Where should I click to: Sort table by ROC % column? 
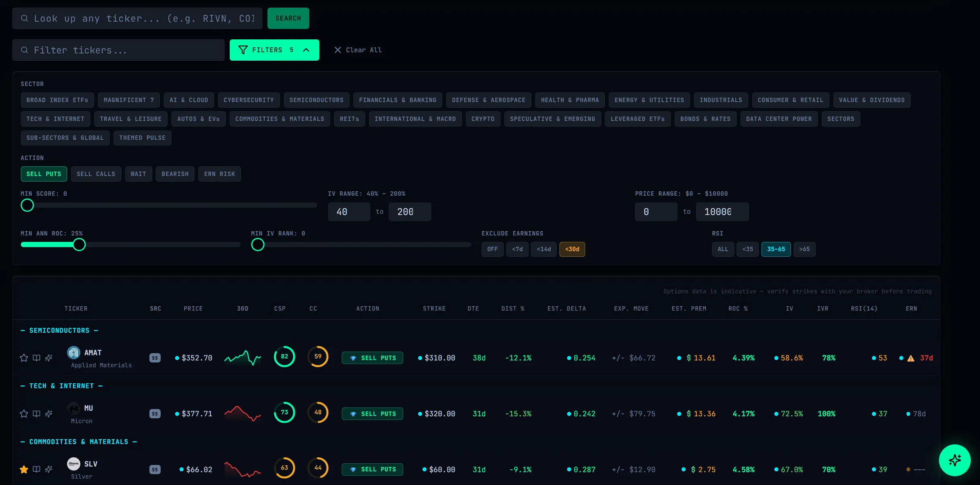(x=738, y=309)
